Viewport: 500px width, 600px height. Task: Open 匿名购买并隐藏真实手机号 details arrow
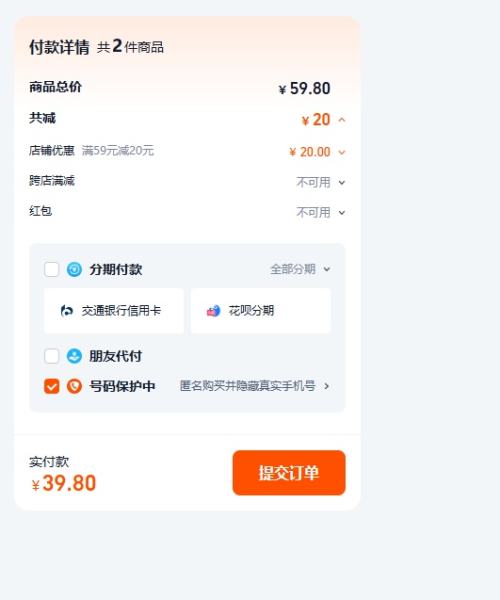[326, 386]
